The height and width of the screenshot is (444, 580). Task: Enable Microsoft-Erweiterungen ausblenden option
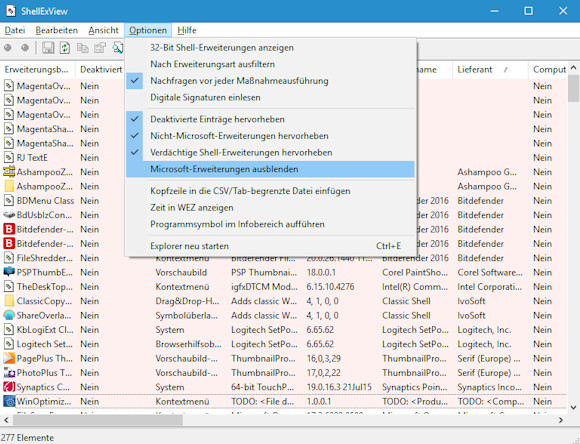[x=270, y=169]
